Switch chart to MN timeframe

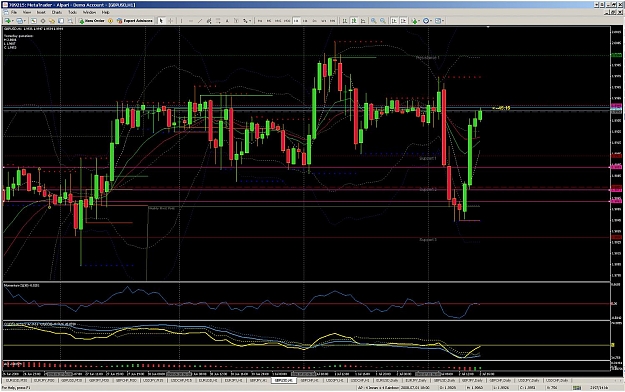click(x=332, y=20)
